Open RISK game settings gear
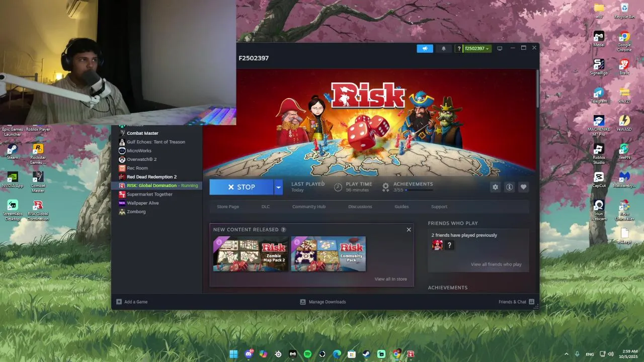 [x=495, y=187]
